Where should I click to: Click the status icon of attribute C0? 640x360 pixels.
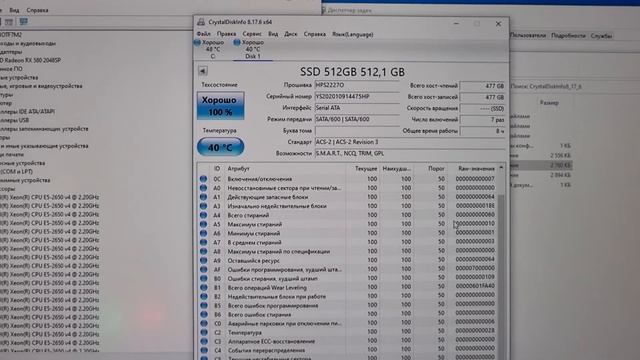click(x=203, y=323)
